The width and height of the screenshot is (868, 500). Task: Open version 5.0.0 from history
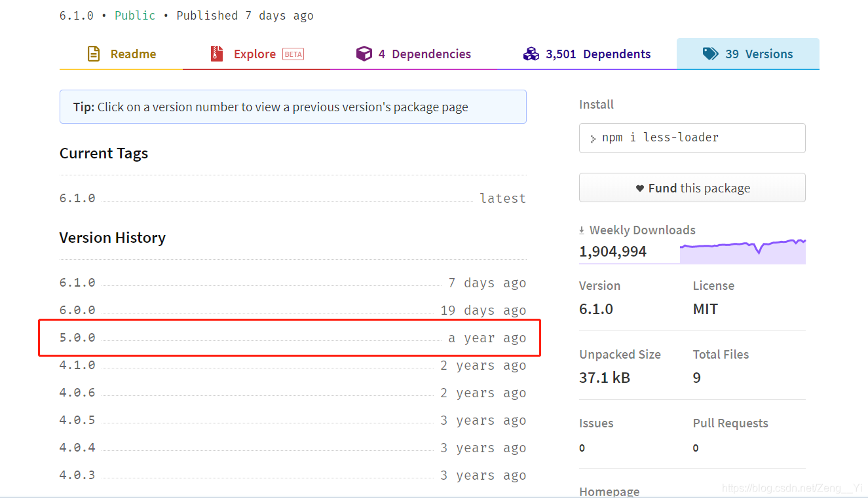(x=77, y=338)
